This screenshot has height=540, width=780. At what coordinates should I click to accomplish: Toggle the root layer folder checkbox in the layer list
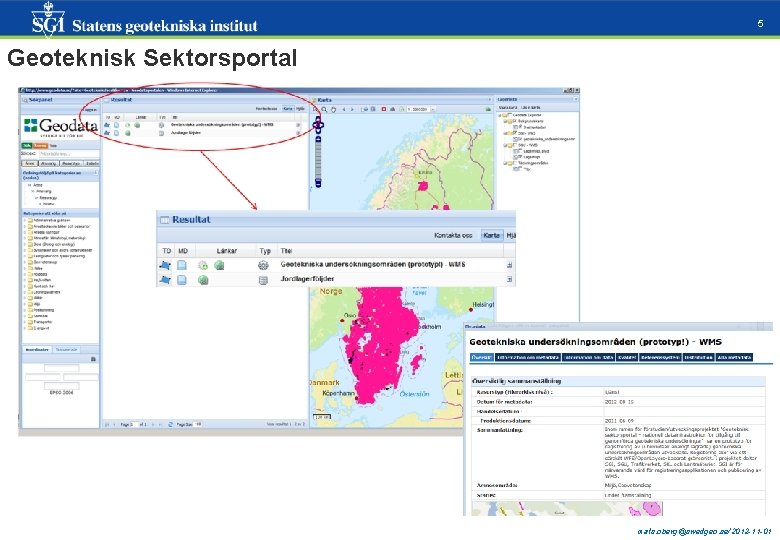click(509, 114)
